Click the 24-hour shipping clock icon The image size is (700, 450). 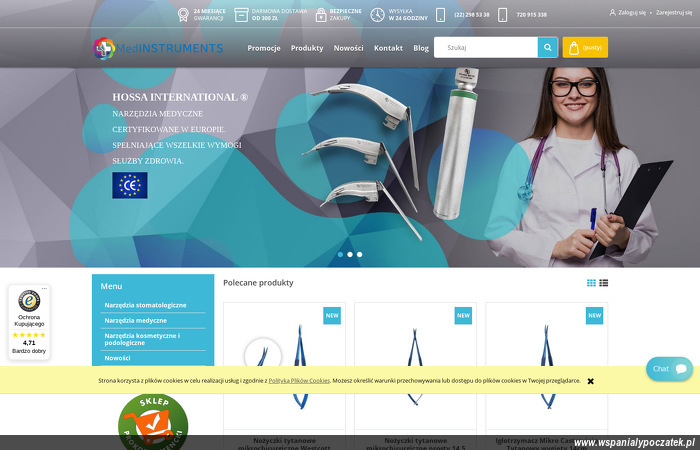(x=377, y=15)
